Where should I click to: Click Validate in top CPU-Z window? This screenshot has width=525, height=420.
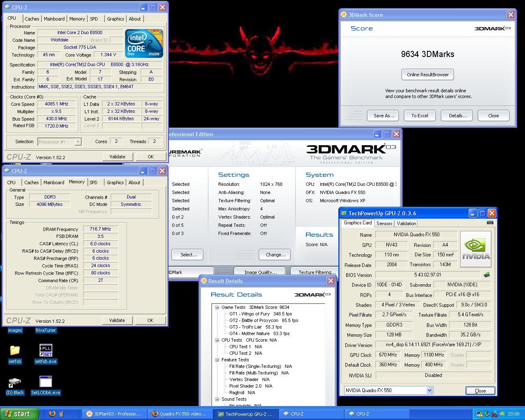(x=117, y=157)
